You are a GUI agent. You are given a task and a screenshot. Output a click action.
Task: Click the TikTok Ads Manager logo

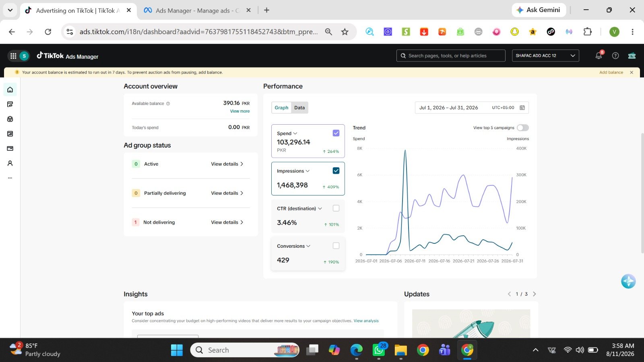67,56
